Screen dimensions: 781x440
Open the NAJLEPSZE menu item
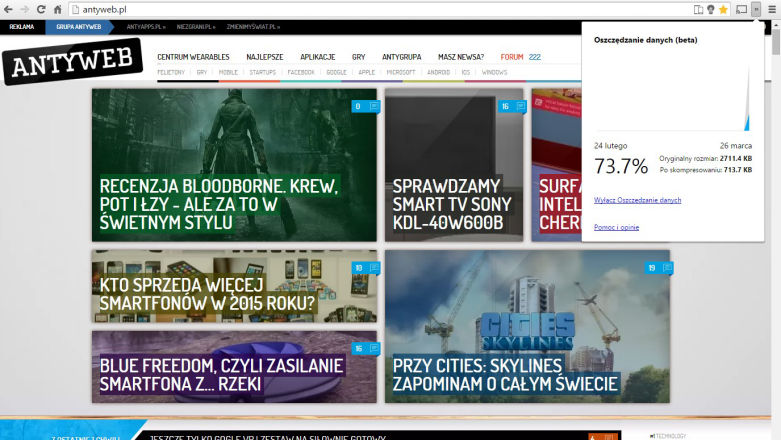coord(264,57)
